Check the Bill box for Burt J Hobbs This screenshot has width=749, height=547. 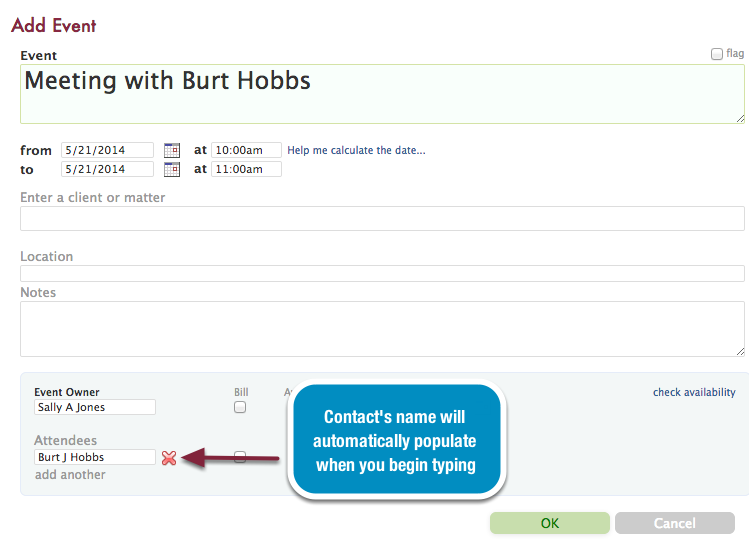pos(240,457)
